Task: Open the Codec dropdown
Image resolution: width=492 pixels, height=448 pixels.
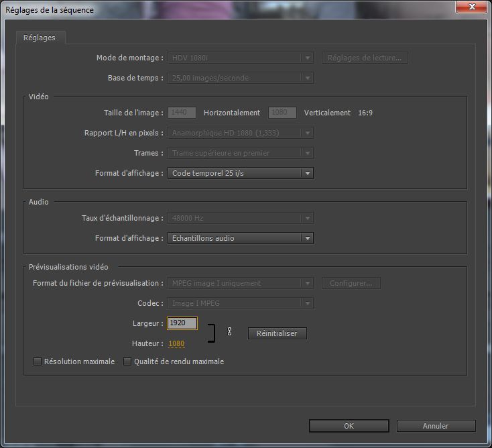Action: [x=241, y=303]
